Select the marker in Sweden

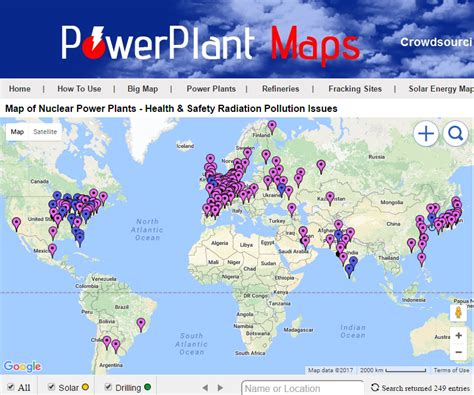[247, 154]
